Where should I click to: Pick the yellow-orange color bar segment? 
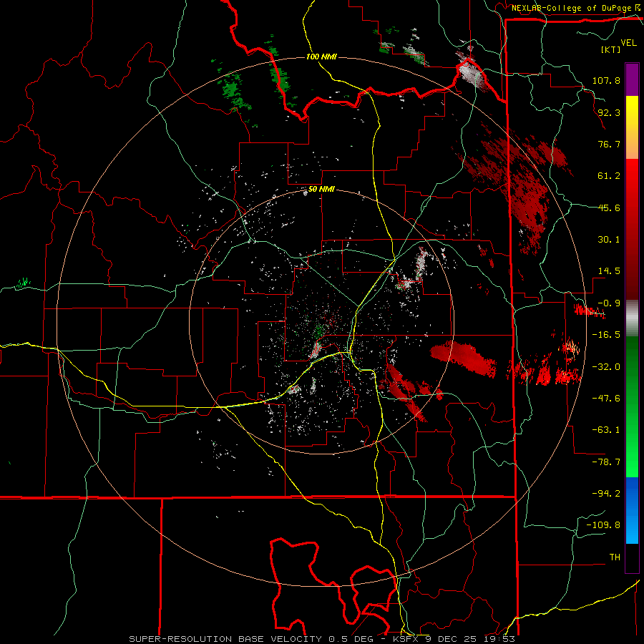tap(632, 127)
